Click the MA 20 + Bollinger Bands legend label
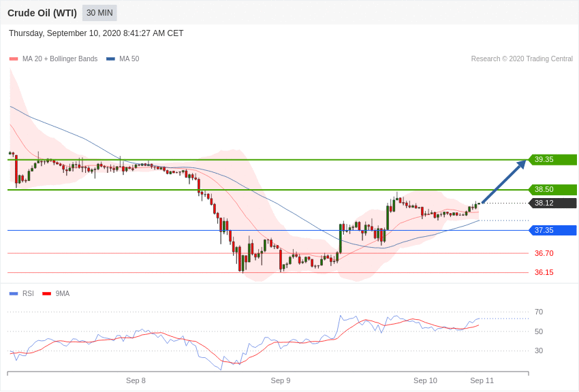This screenshot has height=392, width=579. pyautogui.click(x=60, y=59)
